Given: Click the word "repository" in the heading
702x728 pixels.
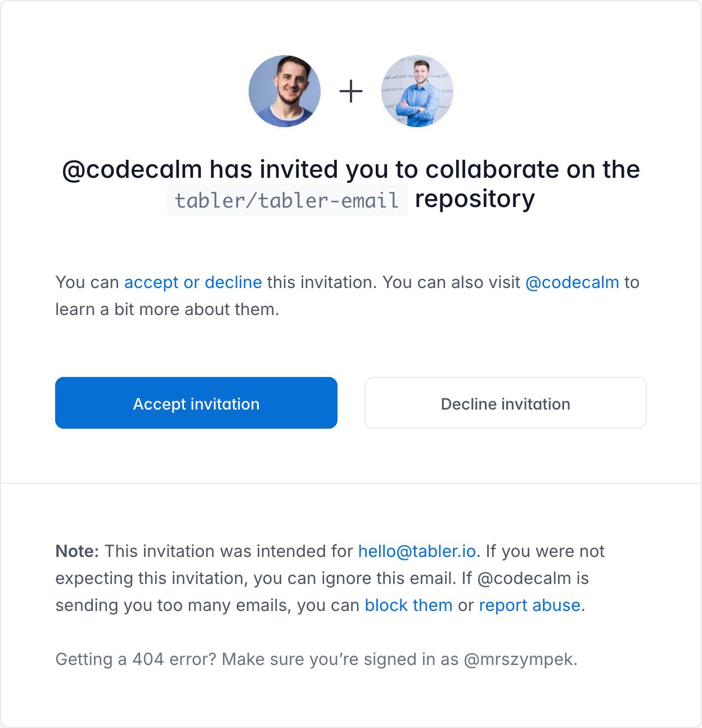Looking at the screenshot, I should coord(475,199).
